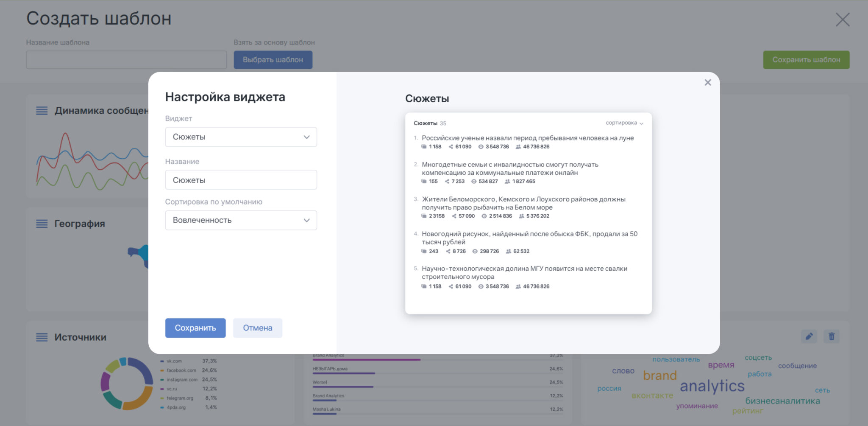Open the сортировка dropdown in the preview
This screenshot has width=868, height=426.
624,123
